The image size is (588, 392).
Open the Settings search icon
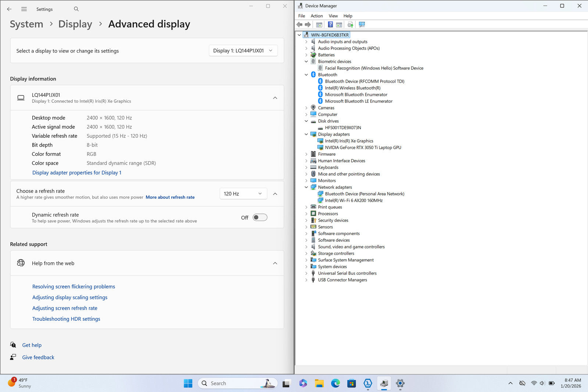(76, 9)
